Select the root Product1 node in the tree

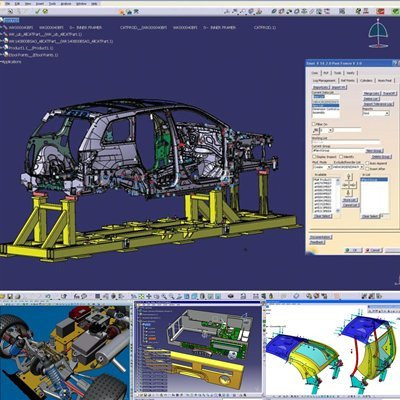pyautogui.click(x=11, y=20)
